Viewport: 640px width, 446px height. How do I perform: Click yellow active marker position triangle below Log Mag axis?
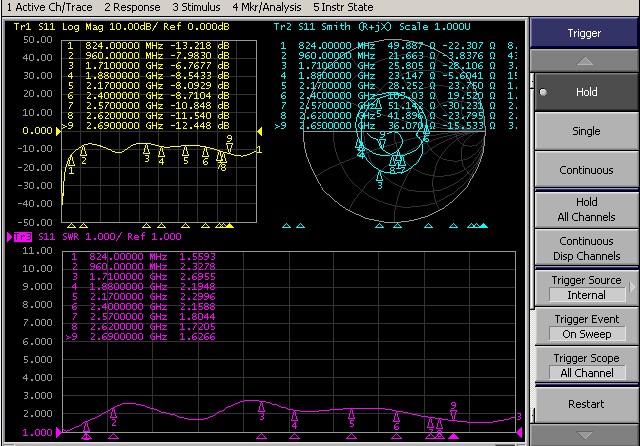(229, 226)
